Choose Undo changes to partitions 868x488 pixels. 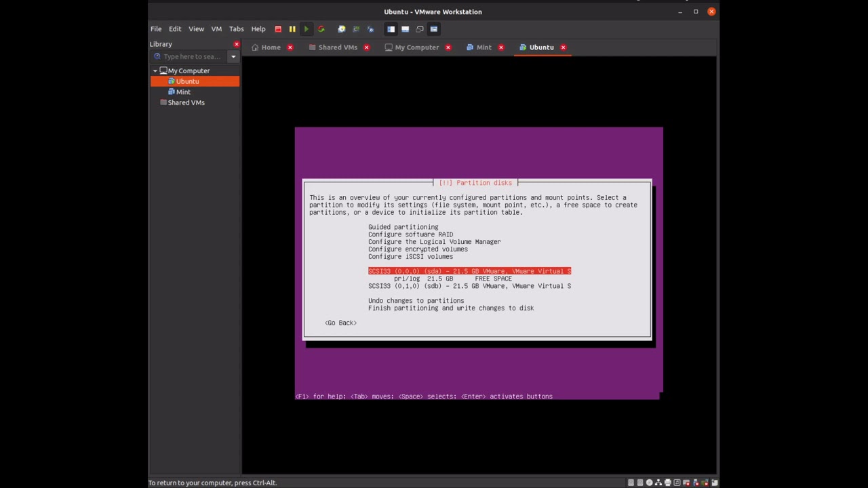coord(416,301)
